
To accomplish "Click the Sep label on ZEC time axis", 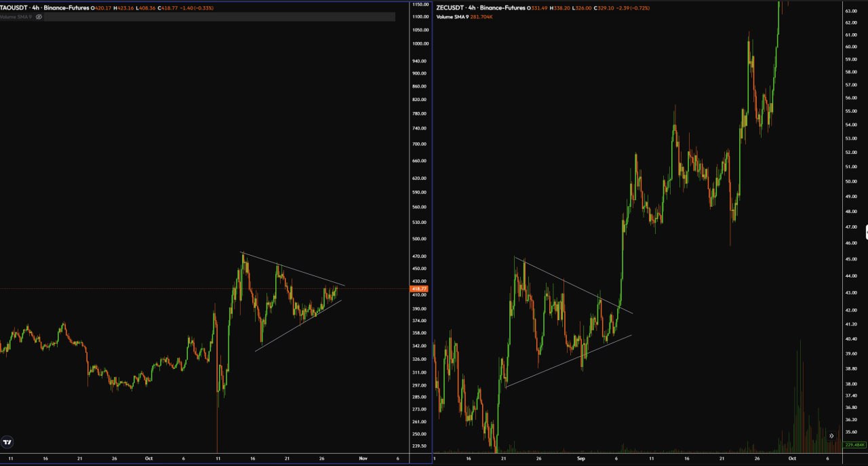I will pos(580,459).
